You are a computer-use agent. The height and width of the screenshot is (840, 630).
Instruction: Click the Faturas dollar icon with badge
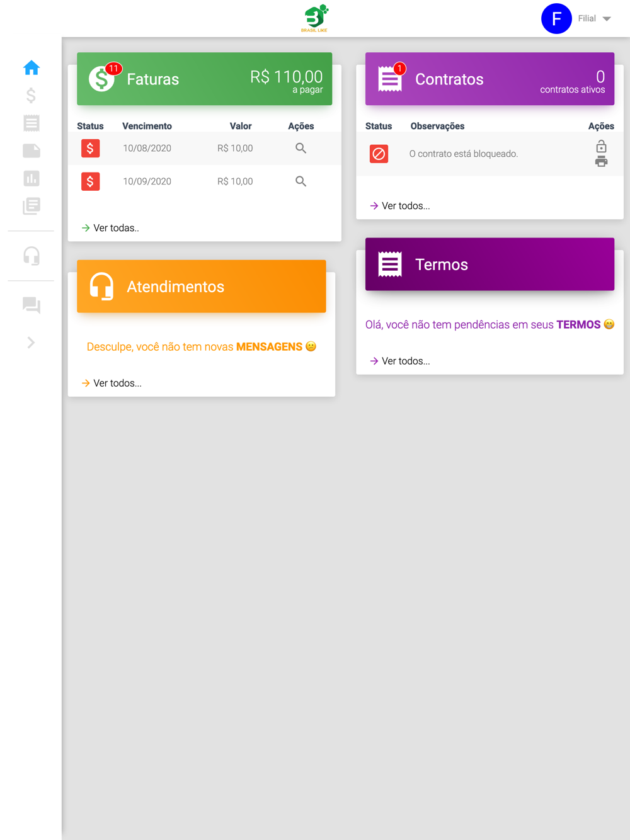tap(102, 79)
